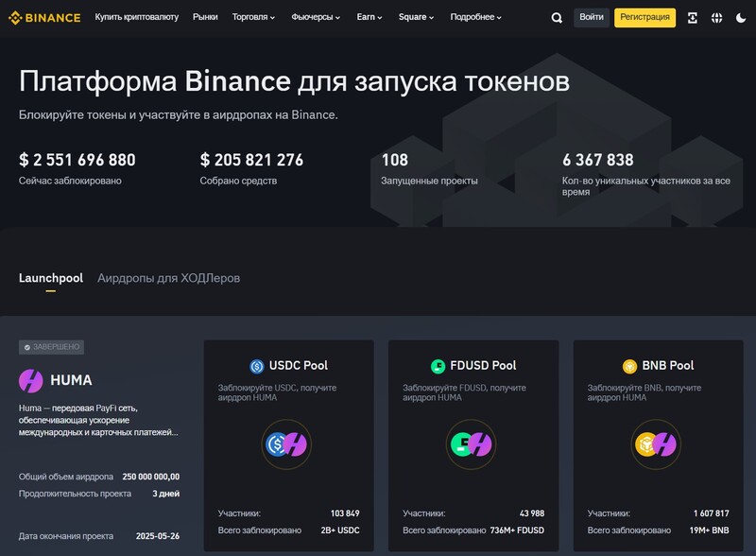Viewport: 756px width, 556px height.
Task: Expand the Торговля dropdown menu
Action: pos(253,17)
